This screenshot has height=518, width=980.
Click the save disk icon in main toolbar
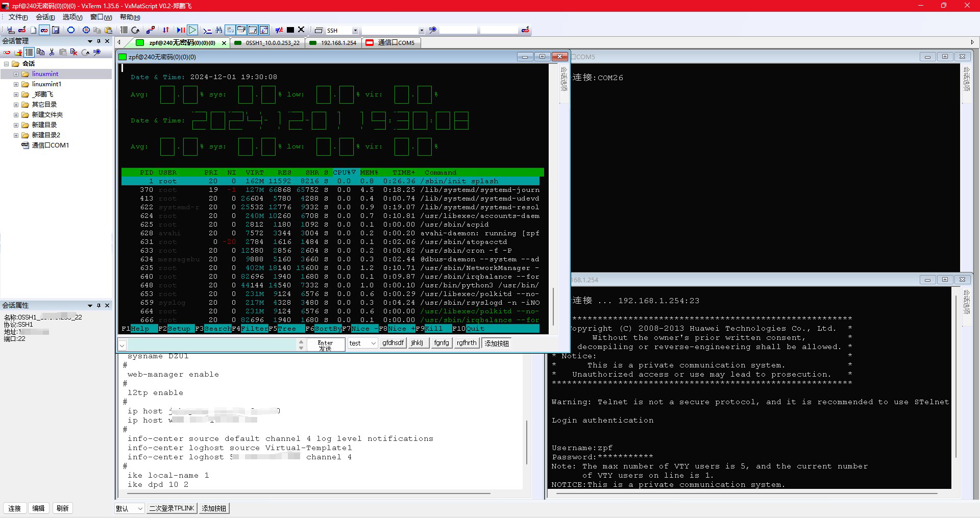tap(56, 30)
